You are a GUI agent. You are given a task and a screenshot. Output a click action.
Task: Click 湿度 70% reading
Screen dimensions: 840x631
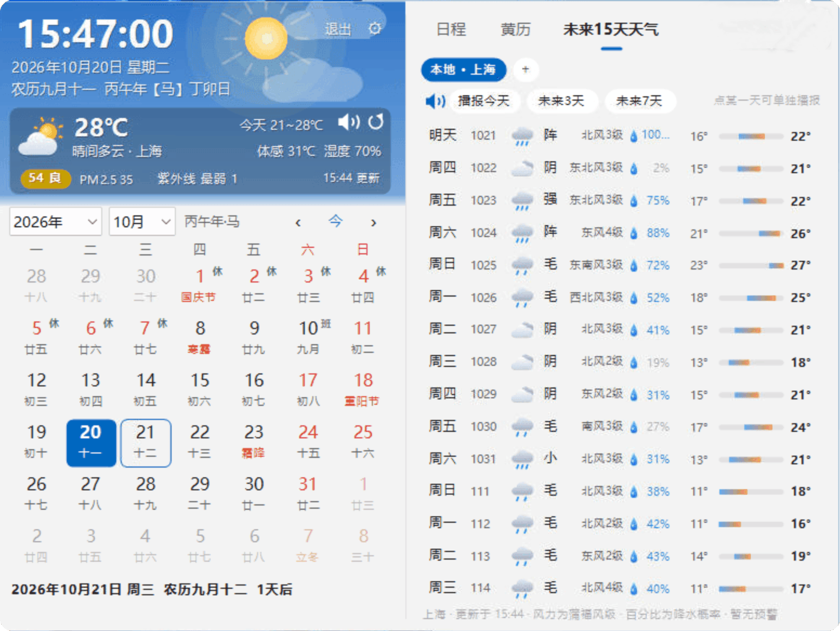tap(352, 151)
